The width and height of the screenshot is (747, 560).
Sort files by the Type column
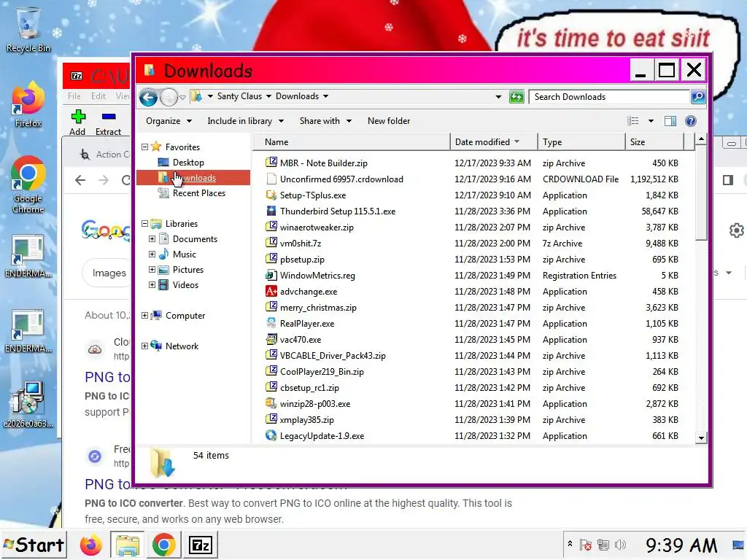tap(581, 142)
